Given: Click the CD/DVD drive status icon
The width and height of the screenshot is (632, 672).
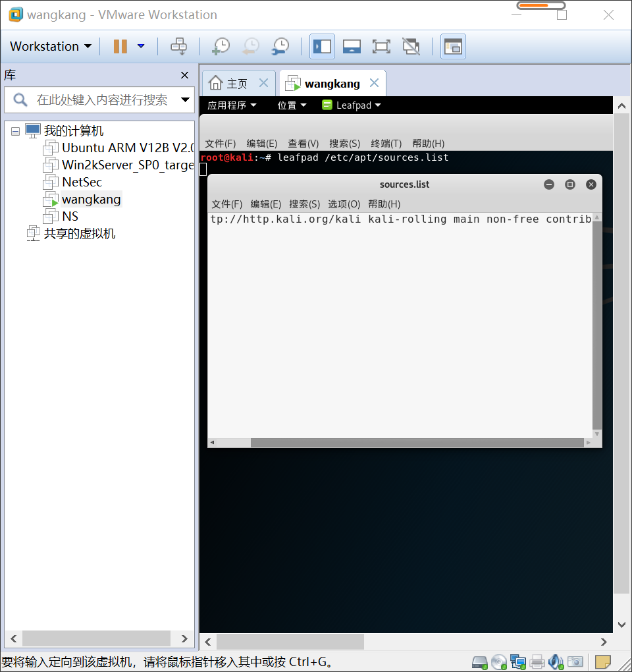Looking at the screenshot, I should point(499,663).
